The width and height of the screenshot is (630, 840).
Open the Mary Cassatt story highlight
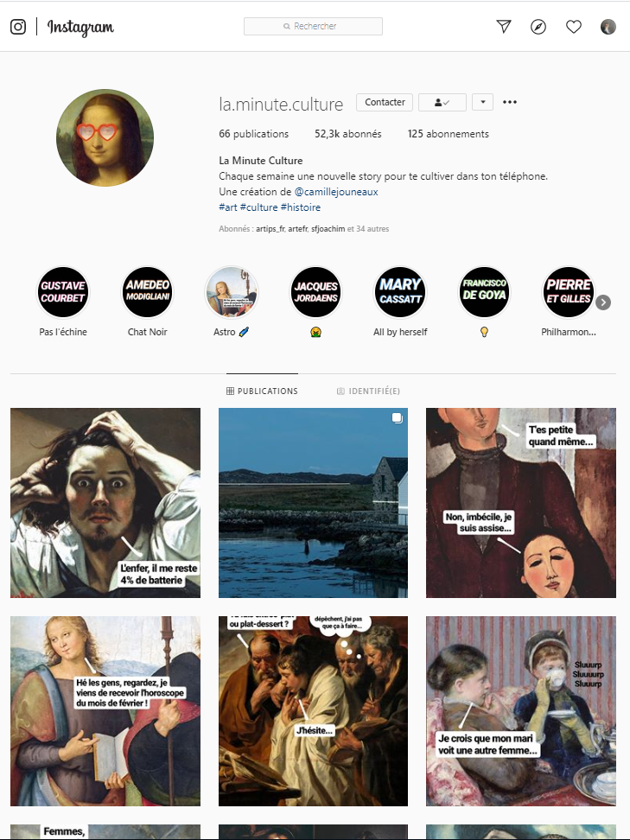tap(399, 292)
